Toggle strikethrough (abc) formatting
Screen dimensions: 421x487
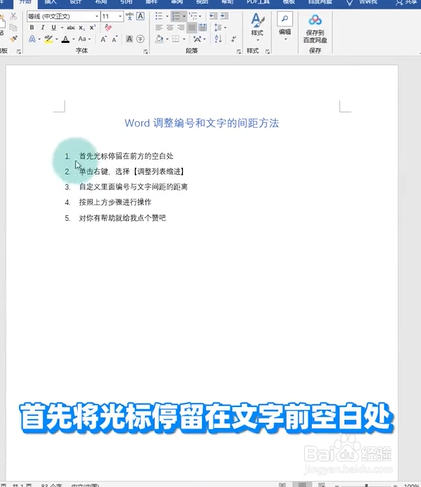click(71, 28)
